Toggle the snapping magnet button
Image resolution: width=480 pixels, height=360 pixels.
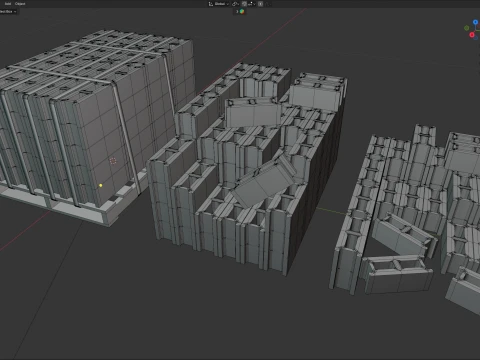point(245,4)
